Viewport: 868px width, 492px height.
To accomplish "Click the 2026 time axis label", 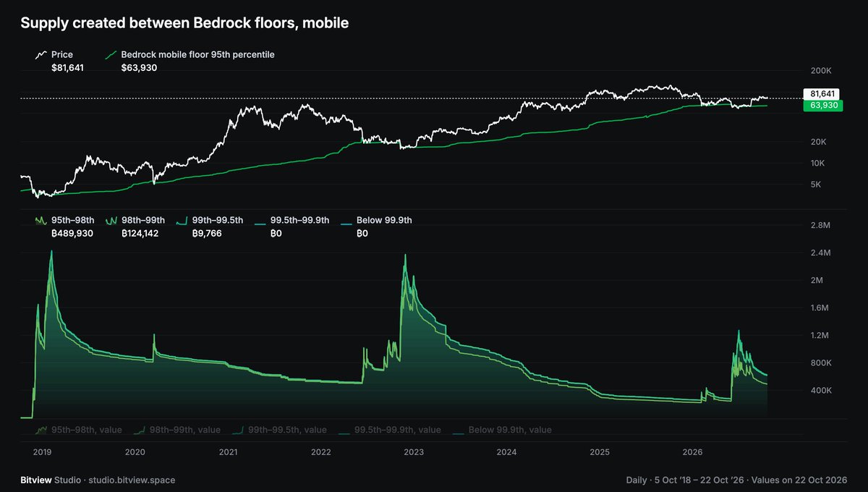I will [x=693, y=451].
